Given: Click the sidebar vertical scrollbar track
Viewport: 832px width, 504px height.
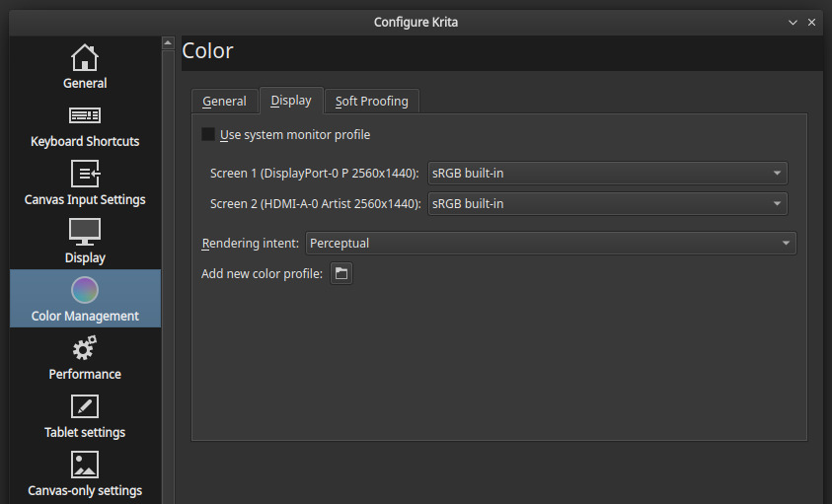Looking at the screenshot, I should pyautogui.click(x=168, y=276).
